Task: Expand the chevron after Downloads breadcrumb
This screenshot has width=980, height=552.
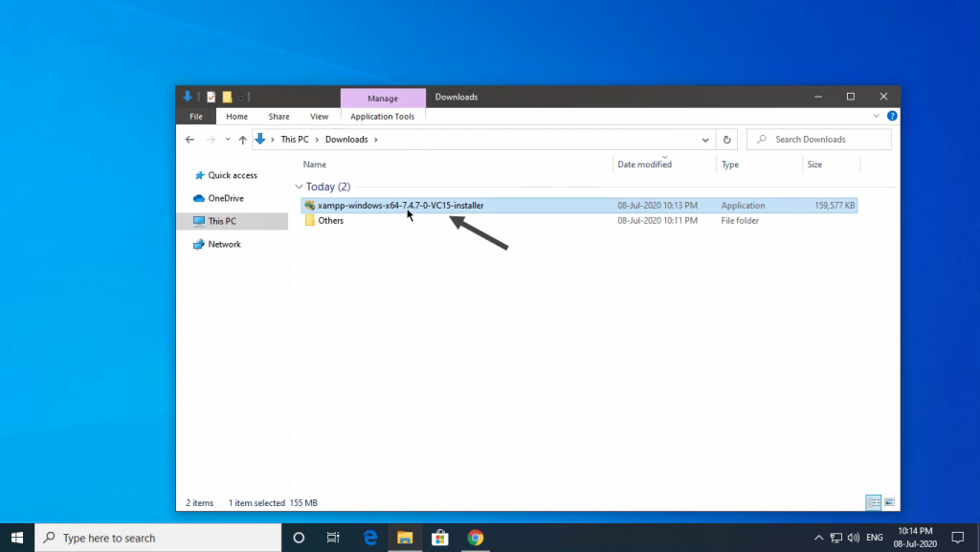Action: coord(375,140)
